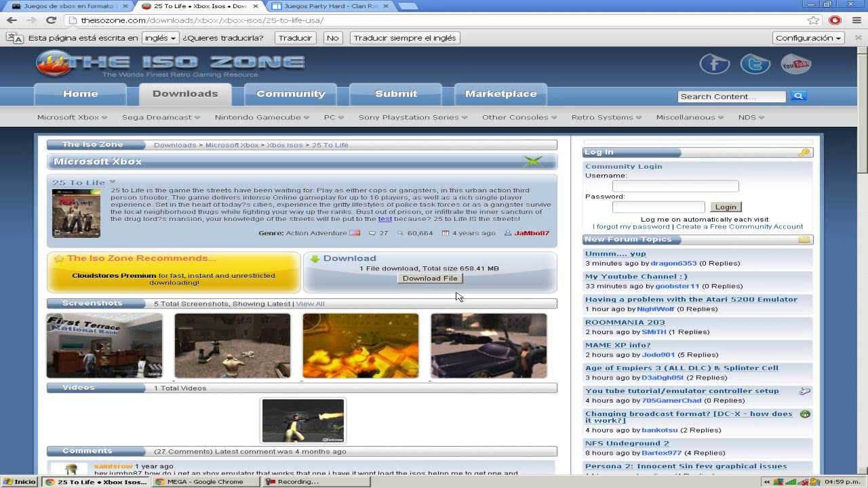
Task: Open Xbox Isos breadcrumb link
Action: [x=285, y=145]
